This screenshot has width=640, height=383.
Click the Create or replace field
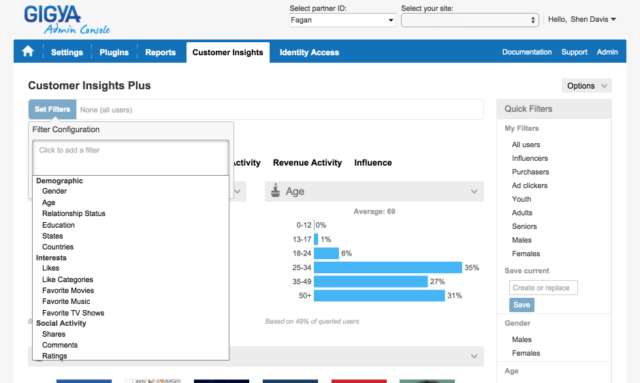(543, 287)
